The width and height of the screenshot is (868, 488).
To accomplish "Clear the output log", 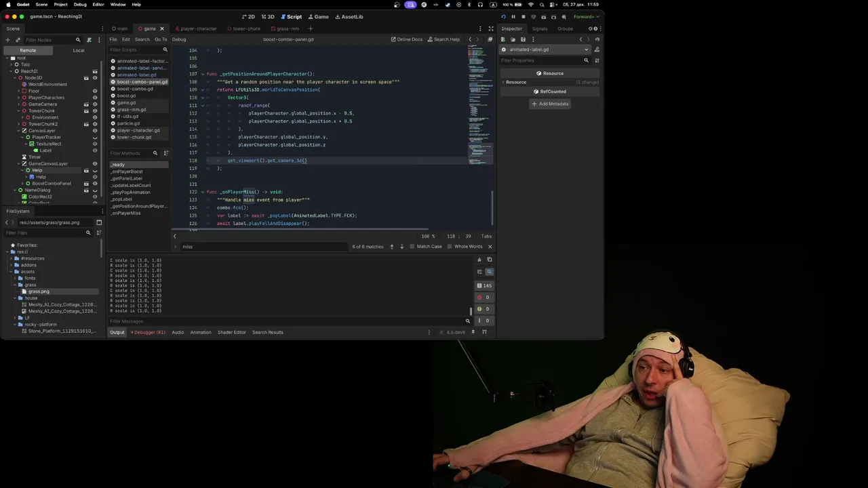I will pos(479,260).
